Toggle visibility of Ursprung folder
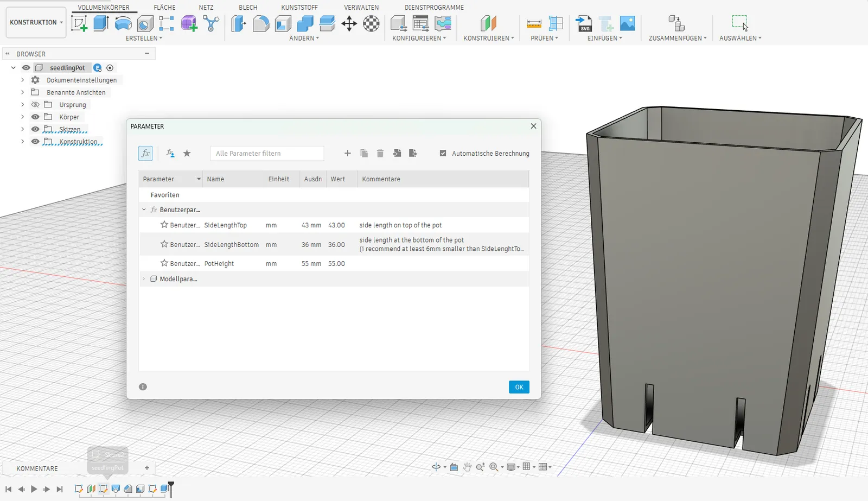The image size is (868, 501). pyautogui.click(x=35, y=105)
